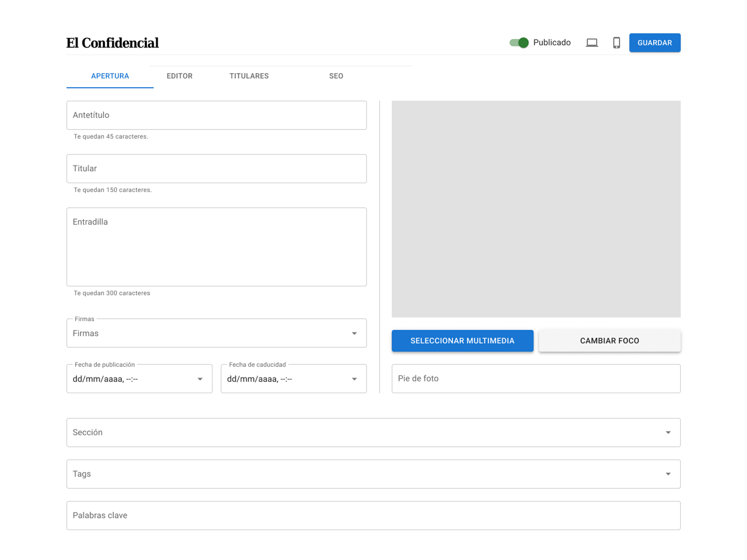747x560 pixels.
Task: Click Seleccionar Multimedia button
Action: click(462, 341)
